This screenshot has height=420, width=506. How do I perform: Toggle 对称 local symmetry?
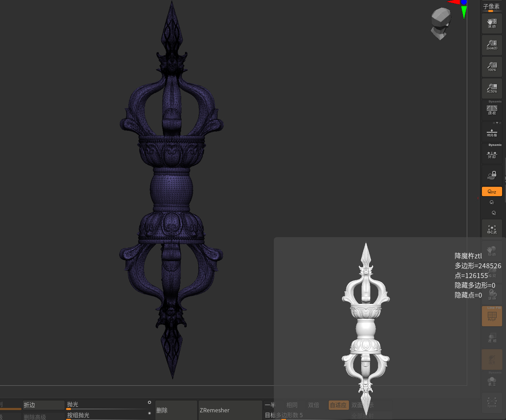pos(492,154)
